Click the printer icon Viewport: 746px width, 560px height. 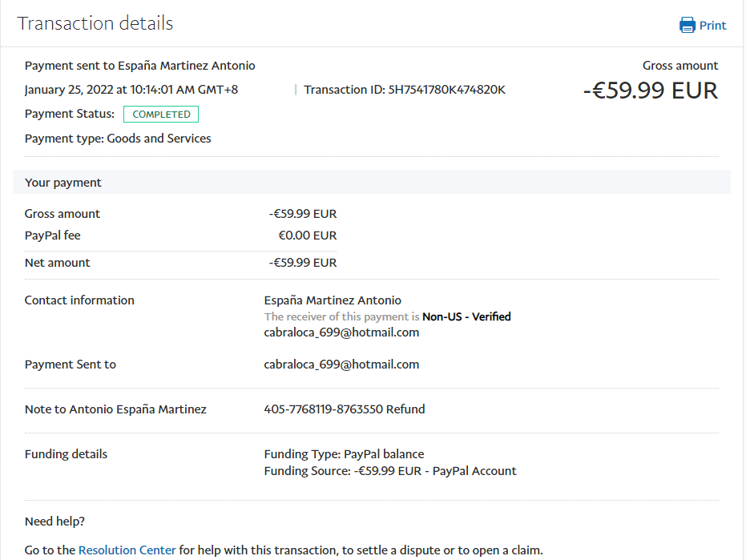688,25
